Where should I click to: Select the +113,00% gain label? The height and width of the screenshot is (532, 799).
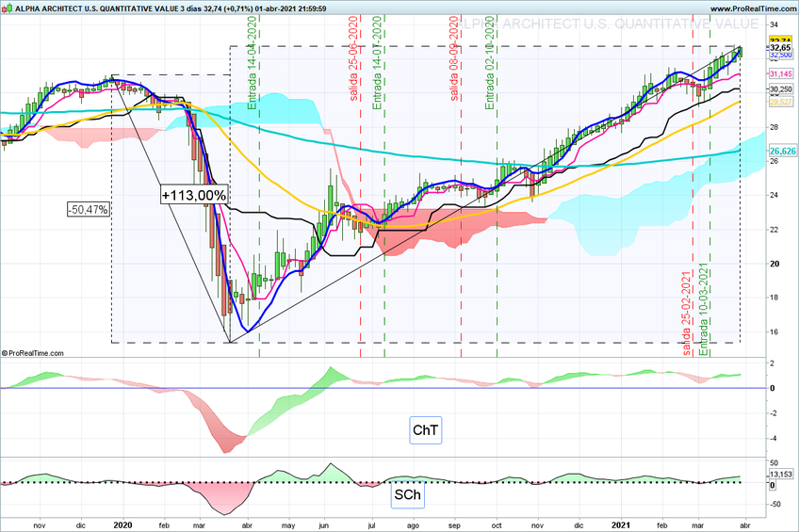(194, 195)
